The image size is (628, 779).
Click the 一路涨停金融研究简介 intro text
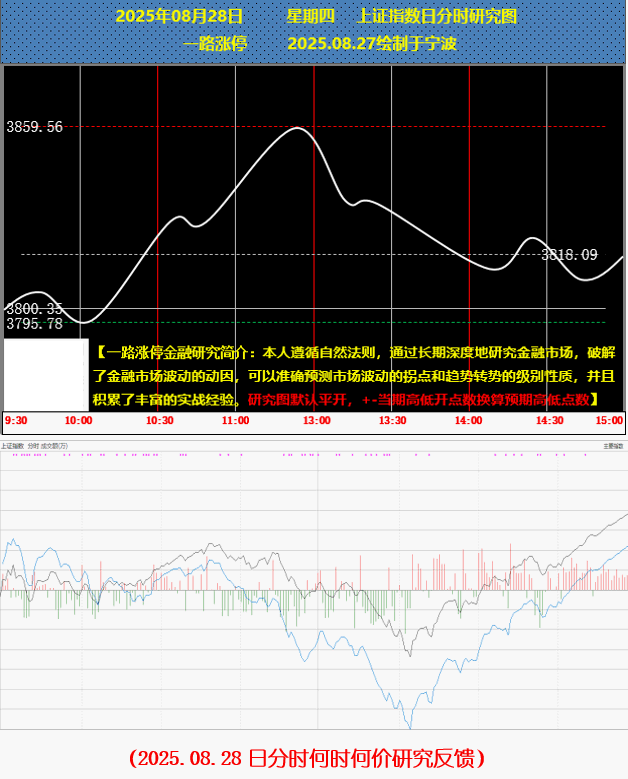177,353
